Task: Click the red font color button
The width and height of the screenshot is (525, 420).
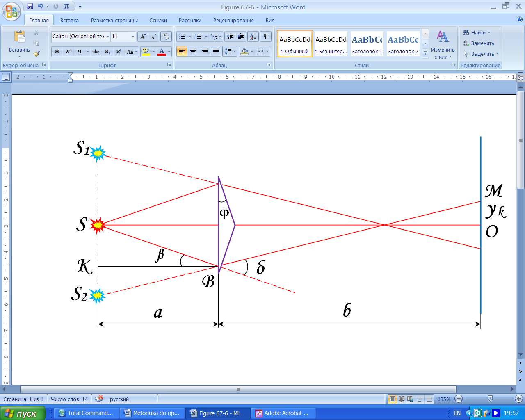Action: (x=162, y=52)
